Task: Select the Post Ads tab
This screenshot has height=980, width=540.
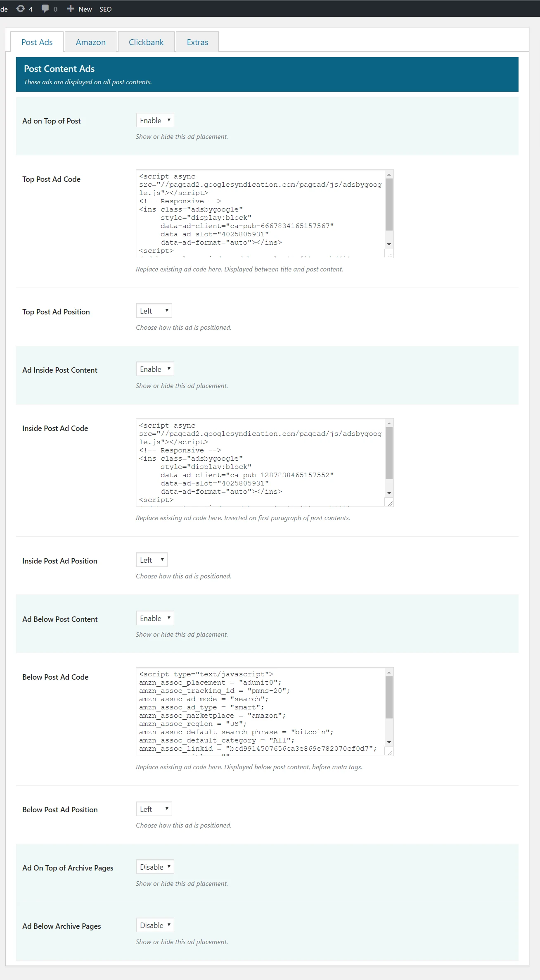Action: [x=37, y=42]
